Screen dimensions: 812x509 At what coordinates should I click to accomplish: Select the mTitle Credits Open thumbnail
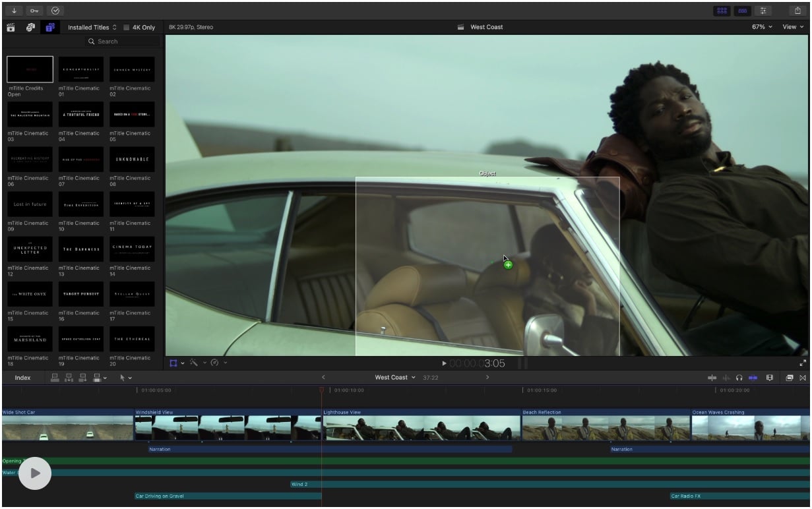[x=30, y=69]
